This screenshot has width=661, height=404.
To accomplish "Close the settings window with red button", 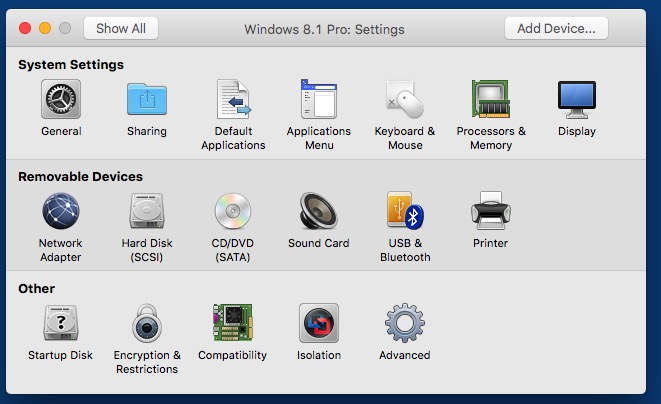I will 25,28.
